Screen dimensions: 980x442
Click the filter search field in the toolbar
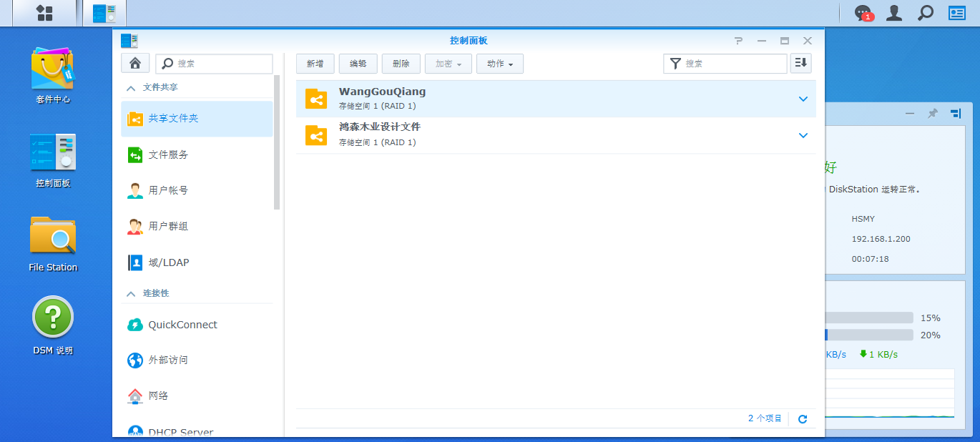click(733, 64)
